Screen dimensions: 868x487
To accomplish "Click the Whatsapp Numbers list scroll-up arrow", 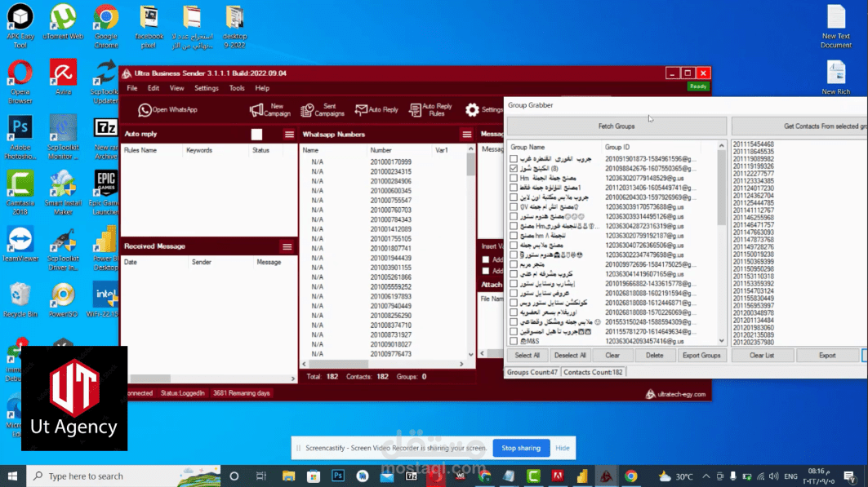I will (470, 148).
